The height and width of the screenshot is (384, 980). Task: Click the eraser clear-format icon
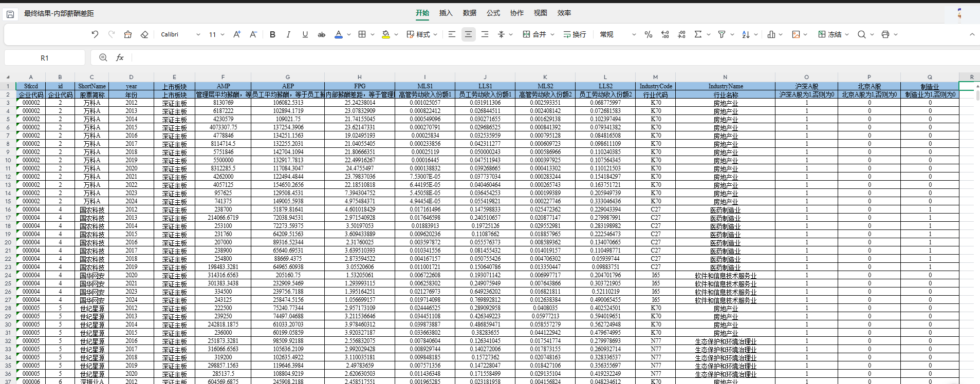point(144,34)
